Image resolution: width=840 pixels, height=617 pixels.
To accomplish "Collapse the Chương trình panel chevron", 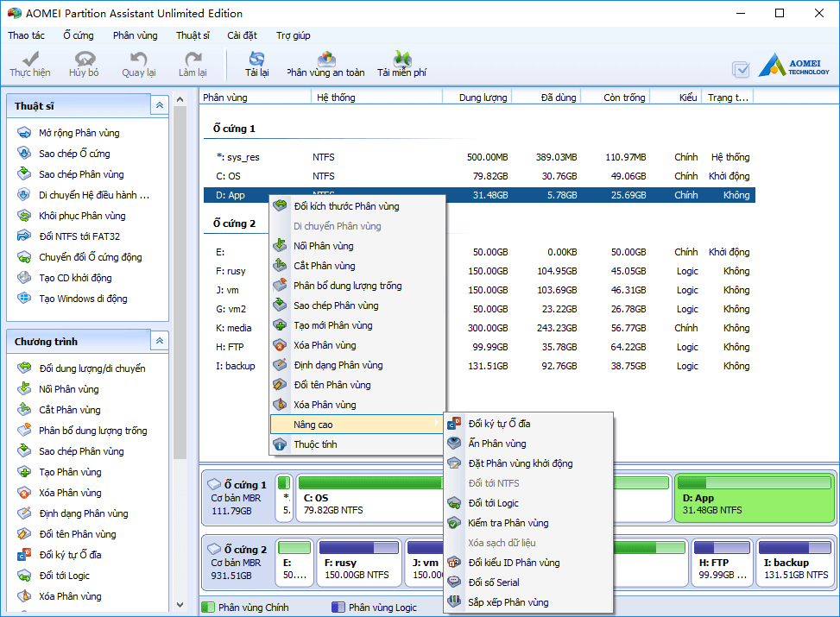I will pos(160,341).
